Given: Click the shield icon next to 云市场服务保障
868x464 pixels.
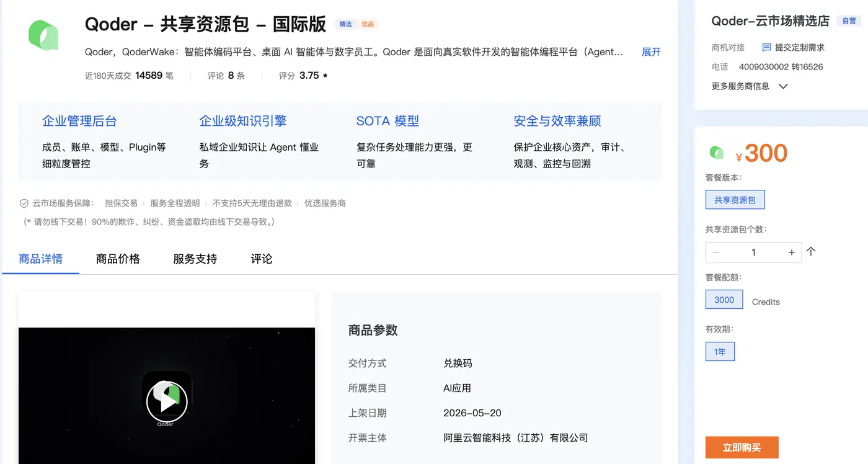Looking at the screenshot, I should (24, 203).
